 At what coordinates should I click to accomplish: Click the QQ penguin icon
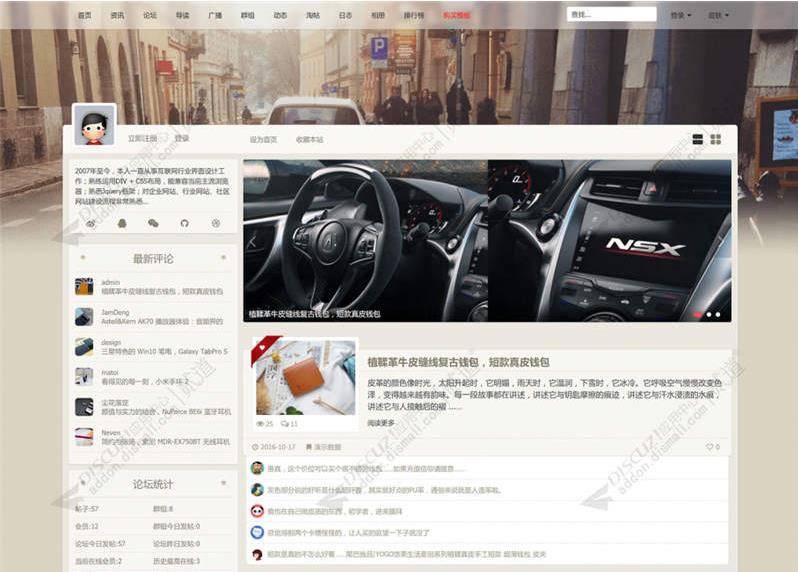click(x=122, y=223)
